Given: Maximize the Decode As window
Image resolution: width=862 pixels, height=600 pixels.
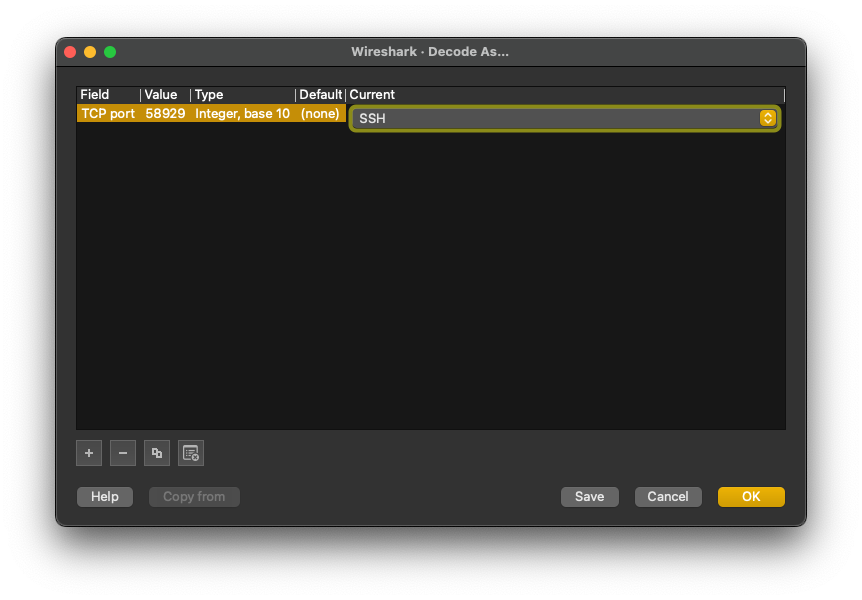Looking at the screenshot, I should (110, 52).
